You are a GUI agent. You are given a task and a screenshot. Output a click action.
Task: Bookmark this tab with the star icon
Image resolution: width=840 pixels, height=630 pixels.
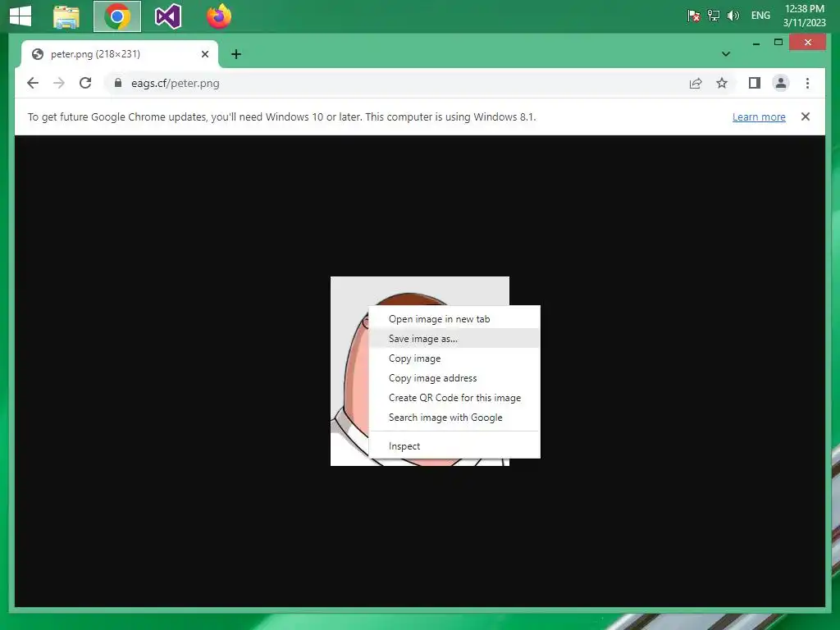coord(722,83)
